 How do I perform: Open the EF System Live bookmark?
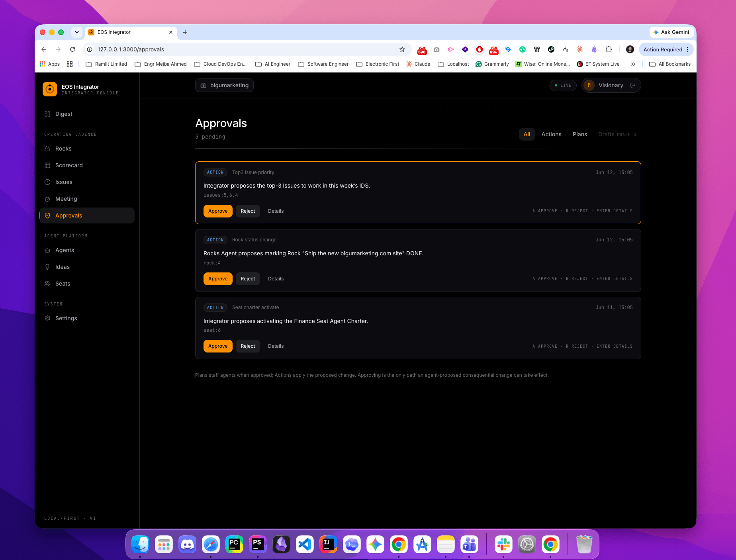click(598, 64)
